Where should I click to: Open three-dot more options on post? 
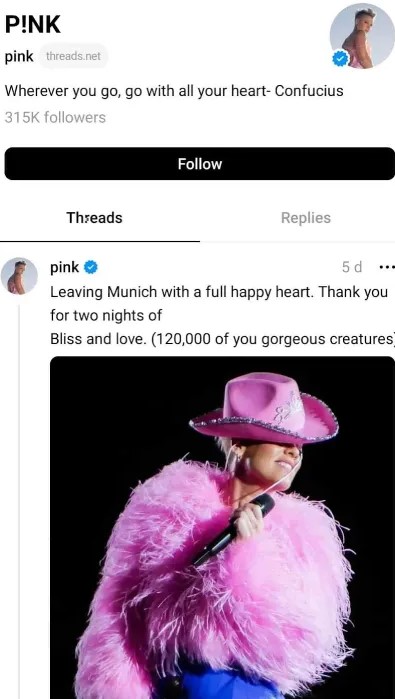pos(386,267)
